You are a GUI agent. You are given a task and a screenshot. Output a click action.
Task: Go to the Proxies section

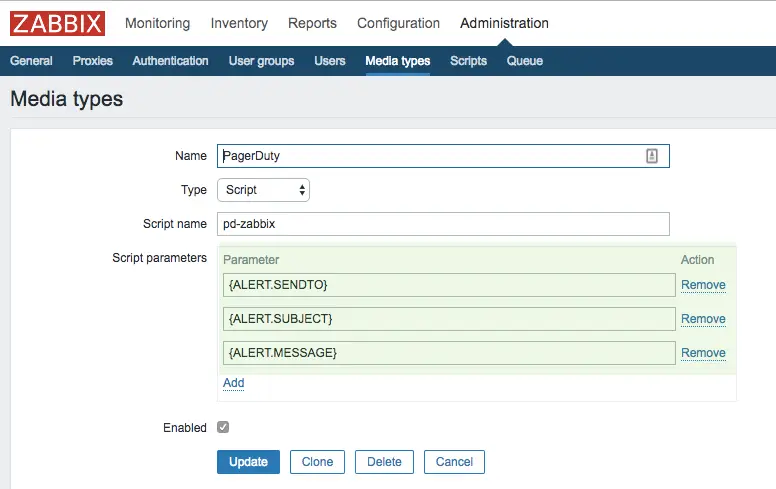coord(93,61)
